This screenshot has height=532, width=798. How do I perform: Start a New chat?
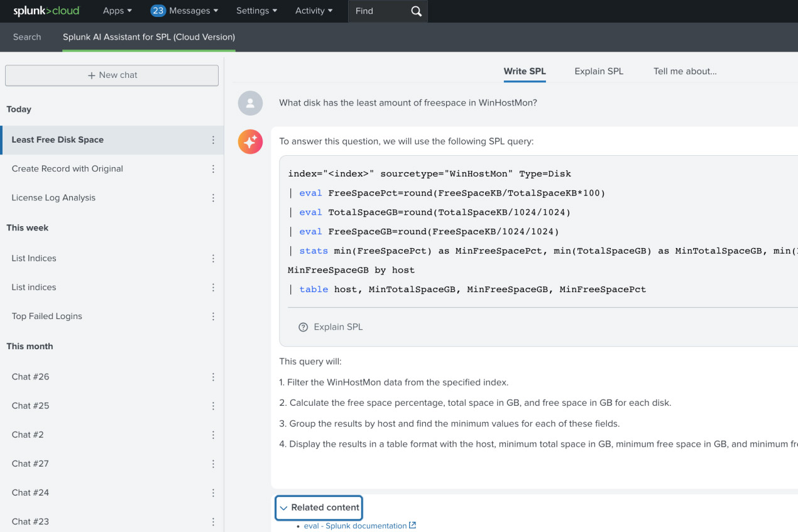pos(111,75)
